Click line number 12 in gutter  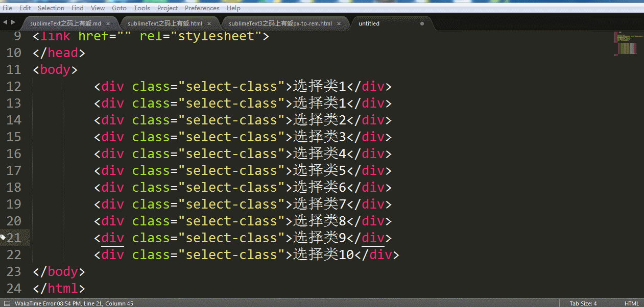point(14,86)
